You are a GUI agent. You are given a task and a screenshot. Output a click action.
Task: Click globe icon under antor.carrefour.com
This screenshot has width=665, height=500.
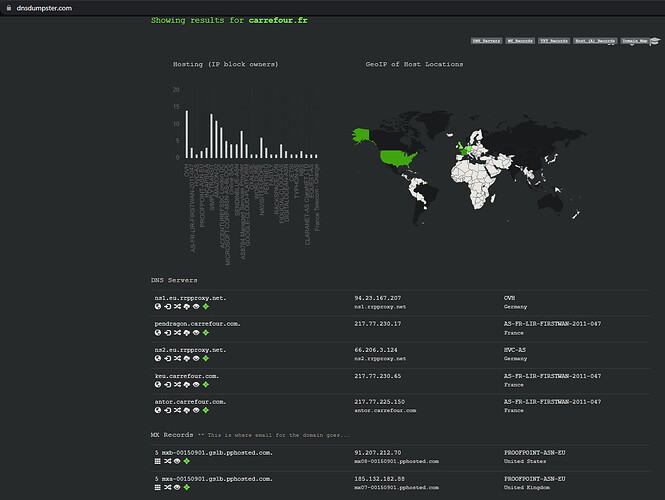pyautogui.click(x=158, y=410)
